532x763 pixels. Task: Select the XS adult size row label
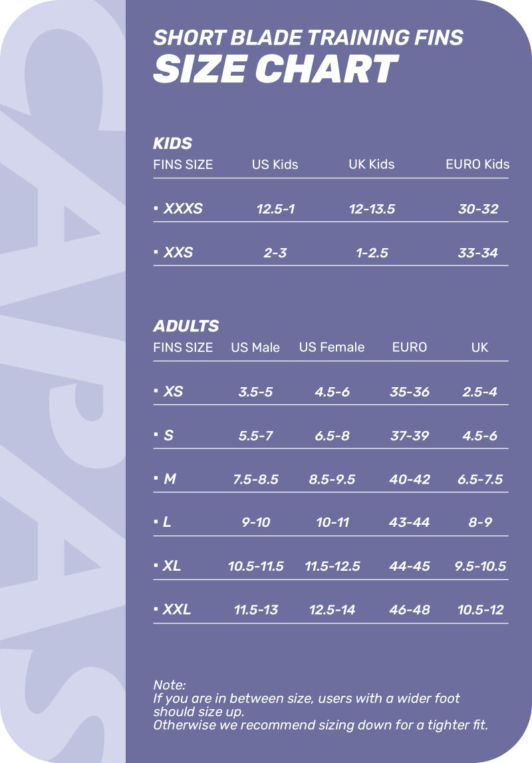click(x=173, y=392)
